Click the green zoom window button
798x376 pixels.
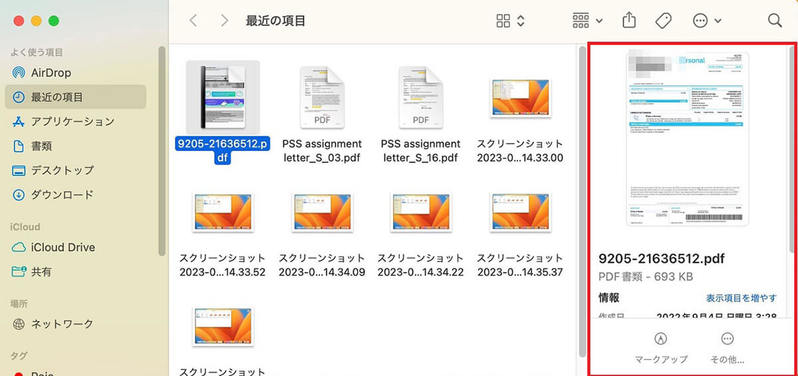click(53, 21)
